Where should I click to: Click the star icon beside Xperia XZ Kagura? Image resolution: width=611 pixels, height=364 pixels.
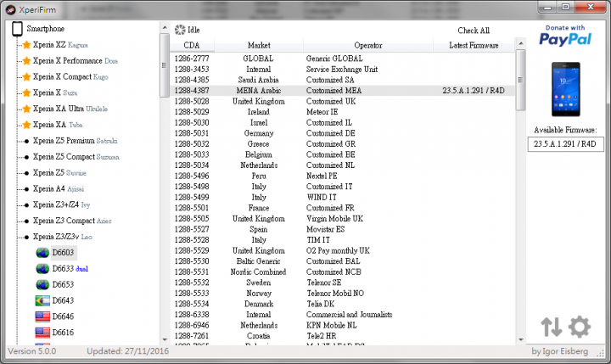pos(26,45)
